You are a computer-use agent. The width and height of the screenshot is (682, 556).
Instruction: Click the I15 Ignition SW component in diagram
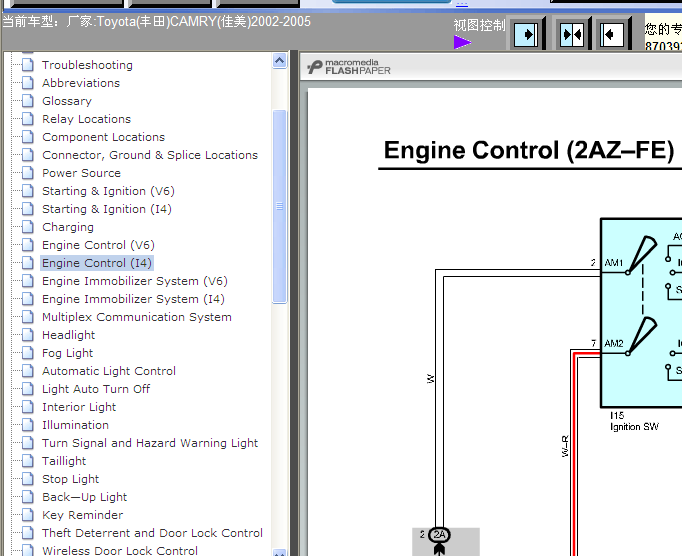[x=641, y=312]
